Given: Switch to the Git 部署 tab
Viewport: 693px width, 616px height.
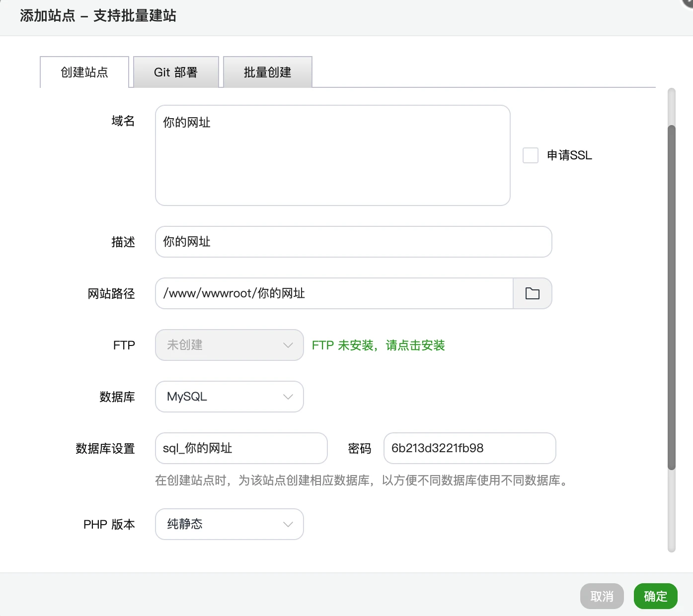Looking at the screenshot, I should pos(176,72).
